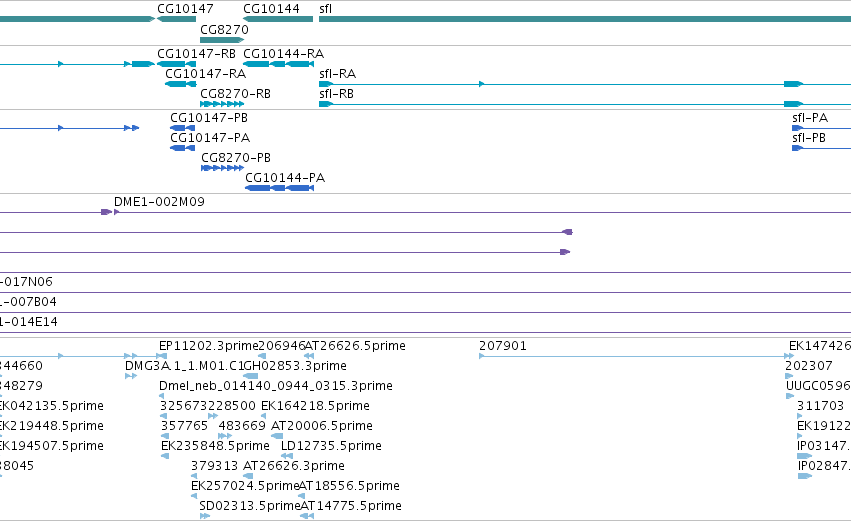Open the CG10147-PA protein label

click(210, 138)
